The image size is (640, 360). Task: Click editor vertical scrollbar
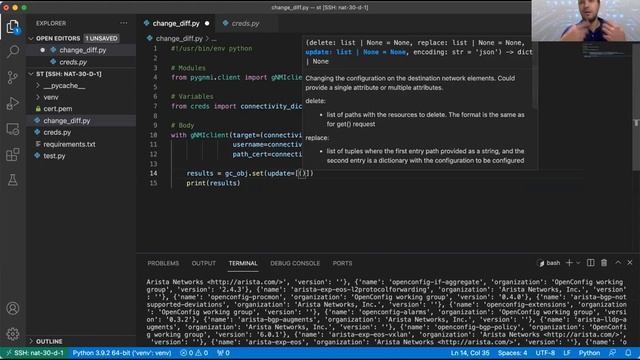click(x=636, y=106)
